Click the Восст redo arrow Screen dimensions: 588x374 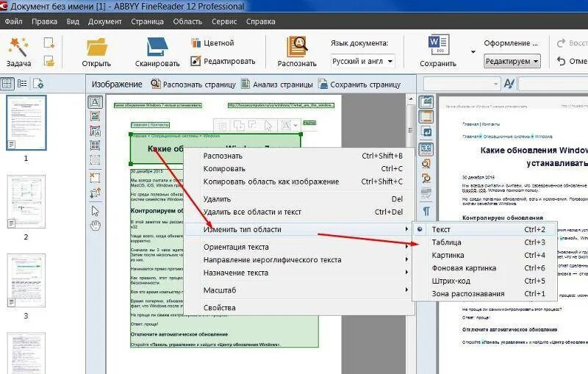pyautogui.click(x=561, y=43)
